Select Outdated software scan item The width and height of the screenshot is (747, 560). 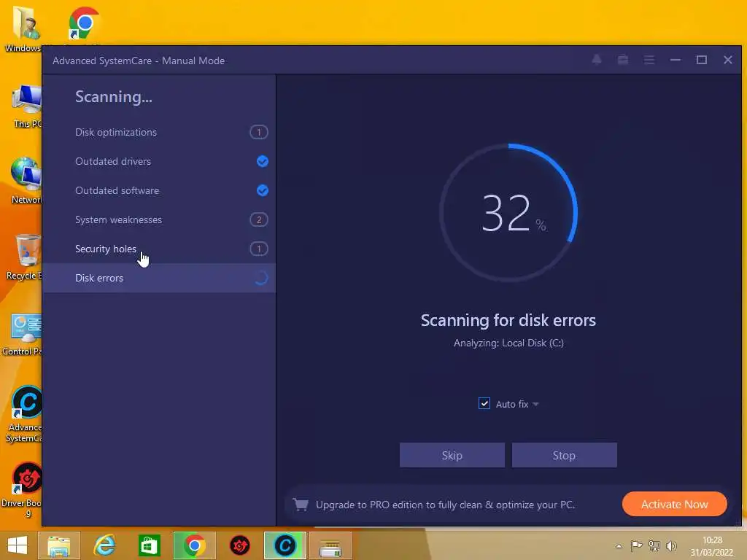coord(158,190)
